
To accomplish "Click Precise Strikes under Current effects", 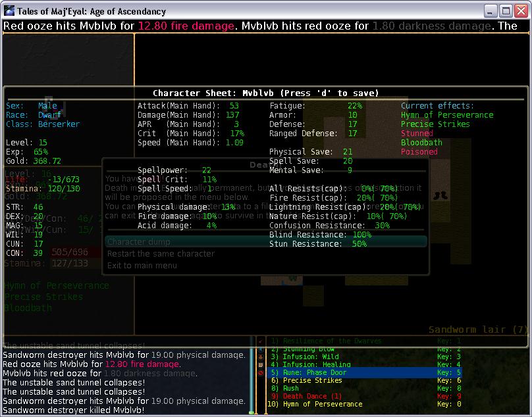I will 435,124.
